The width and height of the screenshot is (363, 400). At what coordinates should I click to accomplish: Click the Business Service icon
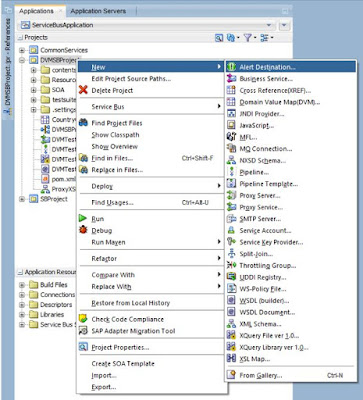(231, 79)
